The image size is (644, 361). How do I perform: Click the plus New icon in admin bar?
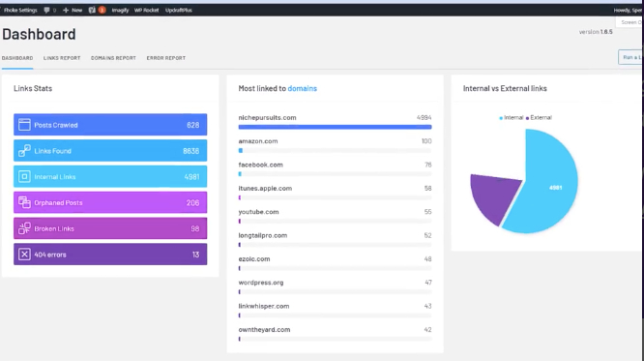tap(66, 10)
